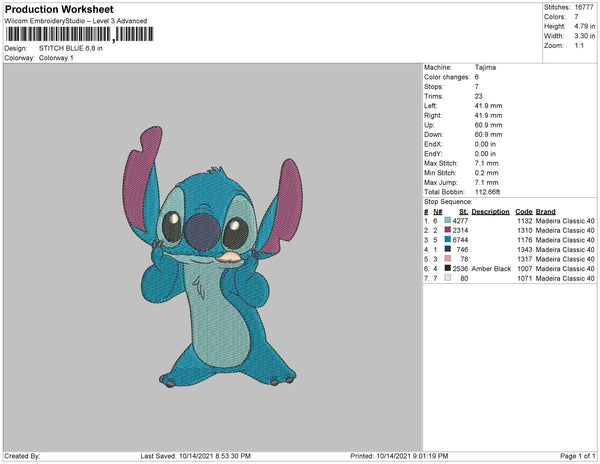Click the 'St.' column header

pyautogui.click(x=463, y=212)
